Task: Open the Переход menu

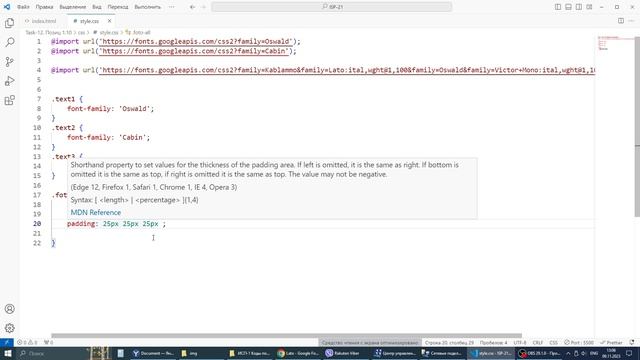Action: click(x=118, y=7)
